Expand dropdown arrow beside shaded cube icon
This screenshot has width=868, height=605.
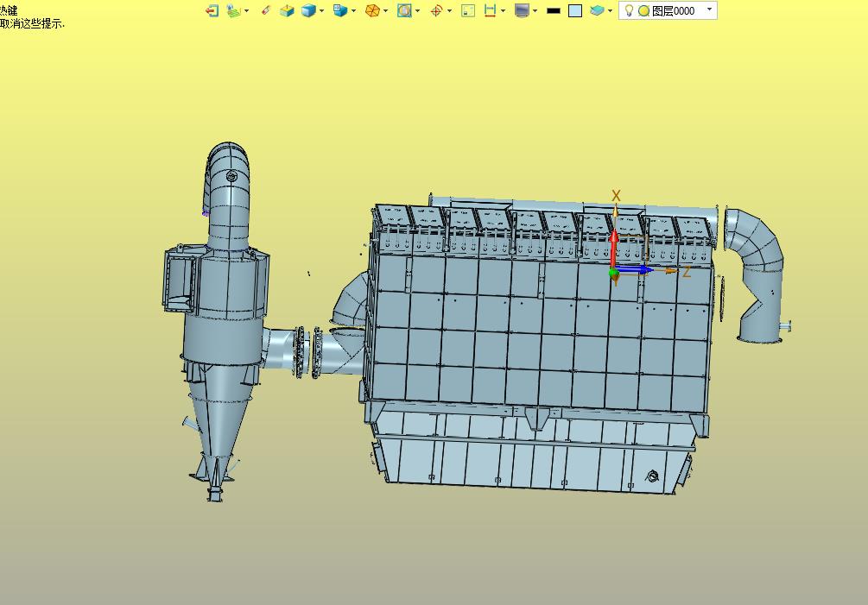(x=322, y=11)
